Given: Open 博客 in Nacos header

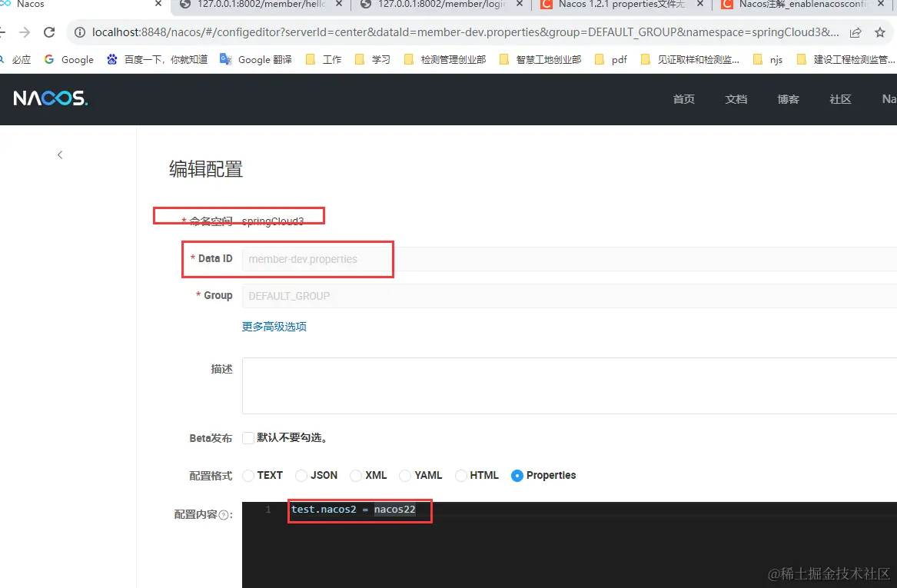Looking at the screenshot, I should [788, 99].
